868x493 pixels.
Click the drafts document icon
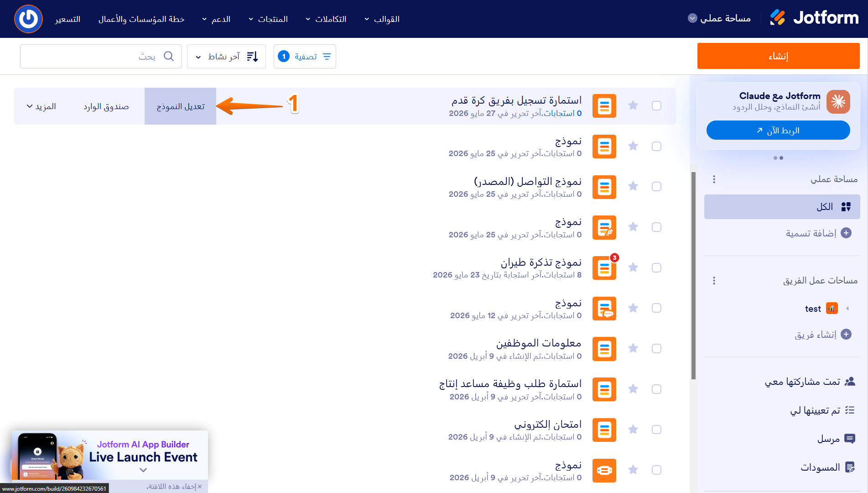click(x=850, y=467)
